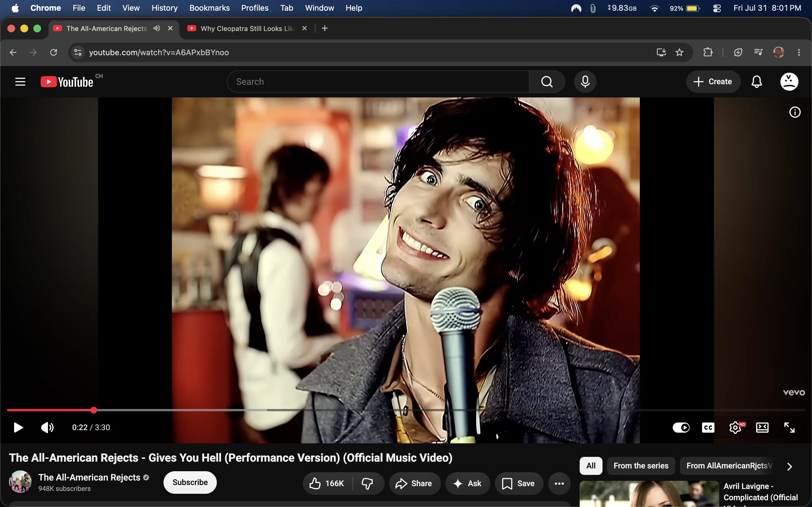Open the video settings gear
The height and width of the screenshot is (507, 812).
click(x=735, y=428)
